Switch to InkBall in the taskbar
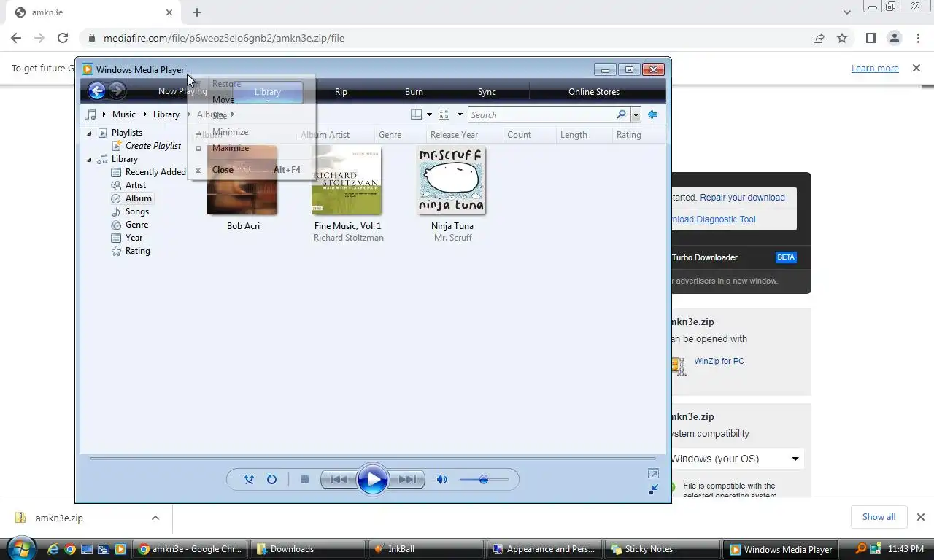The width and height of the screenshot is (934, 560). (427, 549)
